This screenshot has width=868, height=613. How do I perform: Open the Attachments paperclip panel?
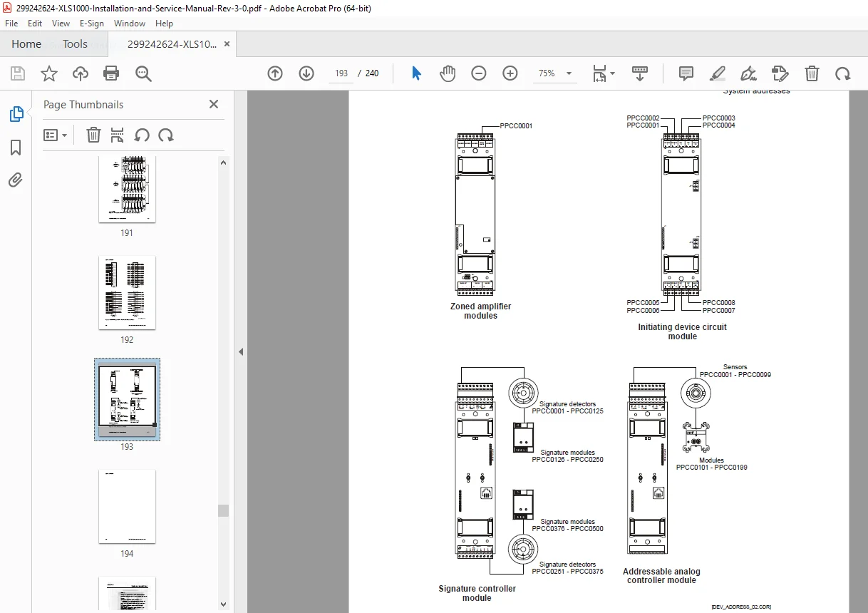tap(16, 180)
